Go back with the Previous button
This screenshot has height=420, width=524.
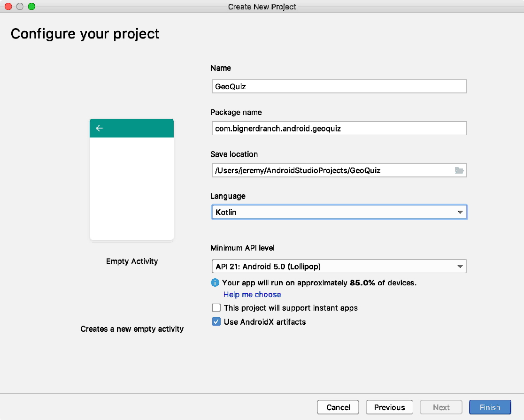coord(389,407)
